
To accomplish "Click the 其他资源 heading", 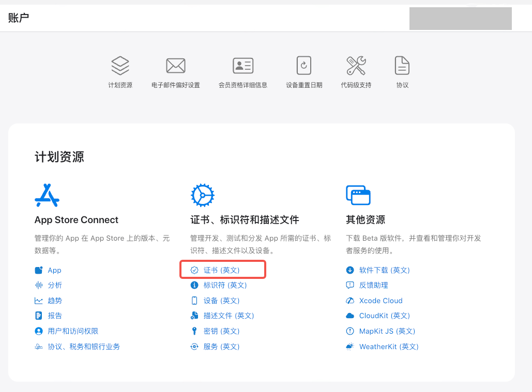I will click(x=366, y=220).
